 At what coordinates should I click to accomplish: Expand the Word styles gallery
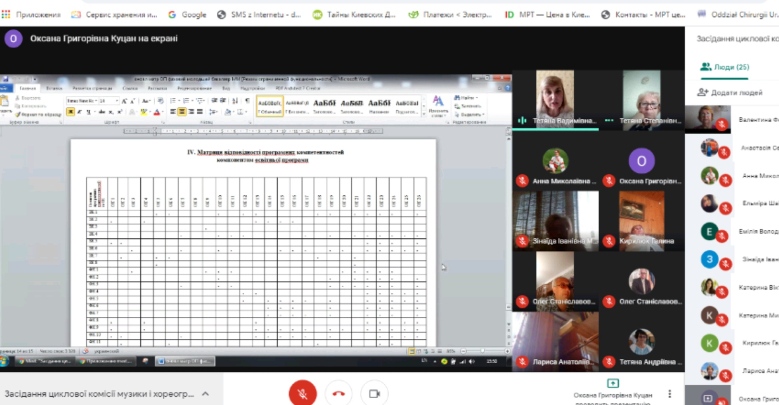424,114
